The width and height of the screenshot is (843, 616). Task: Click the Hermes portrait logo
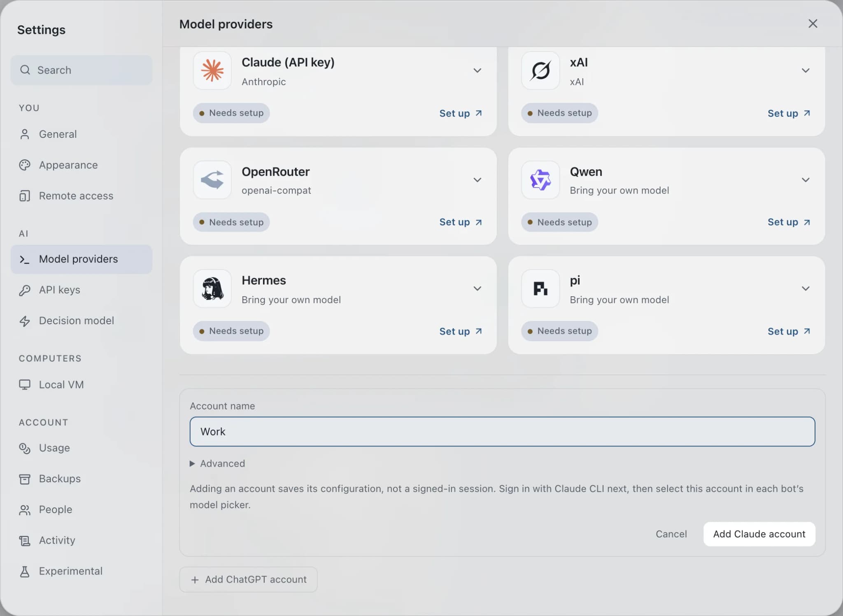pos(212,288)
